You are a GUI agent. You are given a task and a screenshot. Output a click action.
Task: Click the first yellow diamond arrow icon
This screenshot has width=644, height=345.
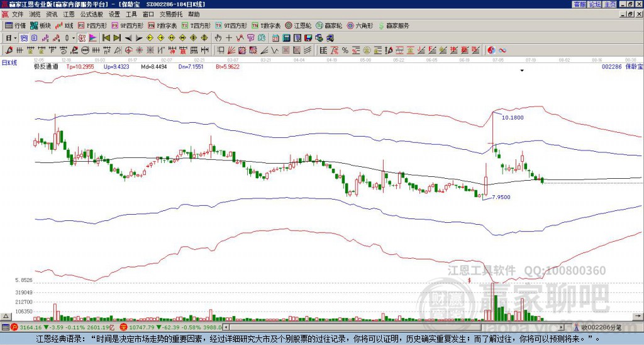point(150,38)
